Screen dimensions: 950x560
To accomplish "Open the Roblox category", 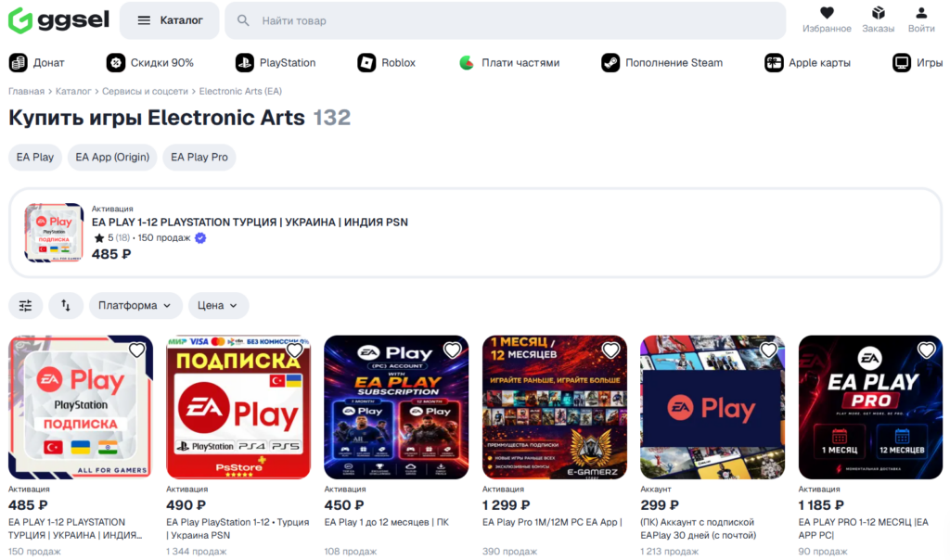I will pos(387,62).
